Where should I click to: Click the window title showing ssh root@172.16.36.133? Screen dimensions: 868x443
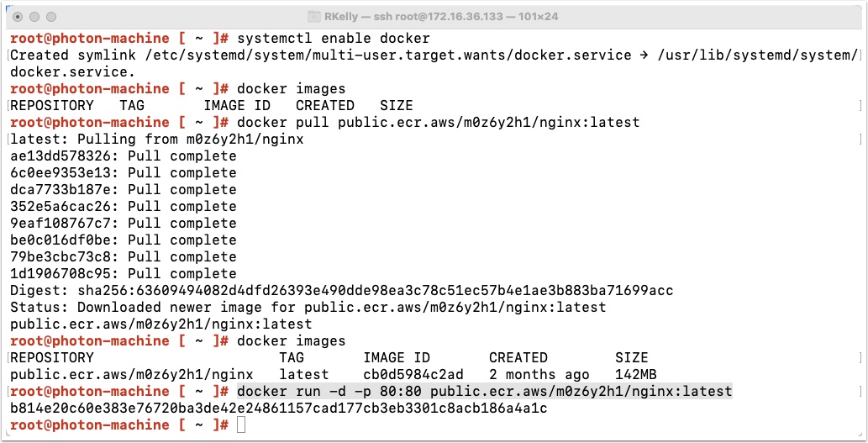[441, 17]
